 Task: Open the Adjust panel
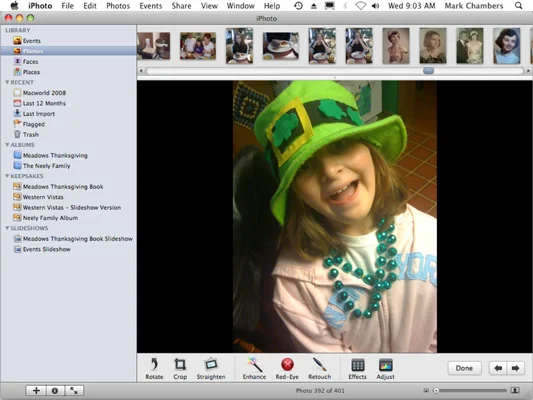pos(385,368)
